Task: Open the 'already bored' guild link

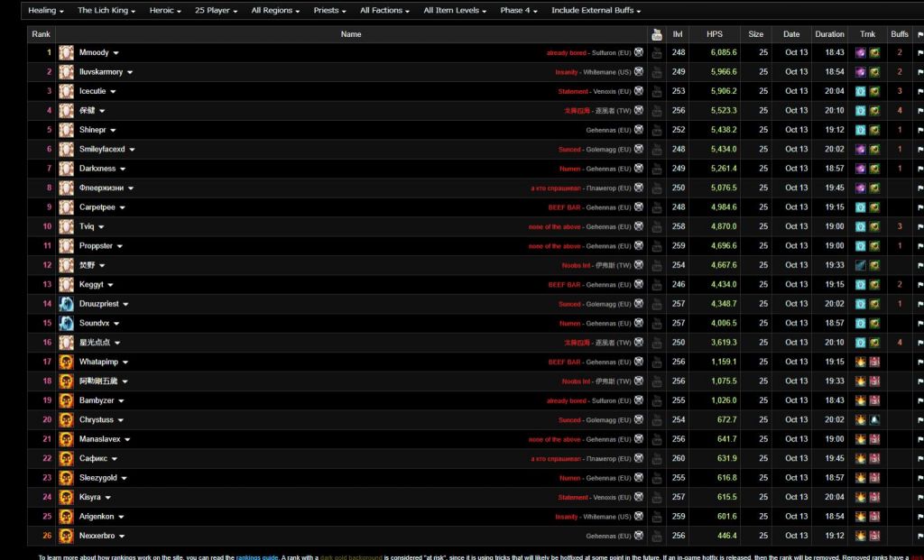Action: point(566,53)
